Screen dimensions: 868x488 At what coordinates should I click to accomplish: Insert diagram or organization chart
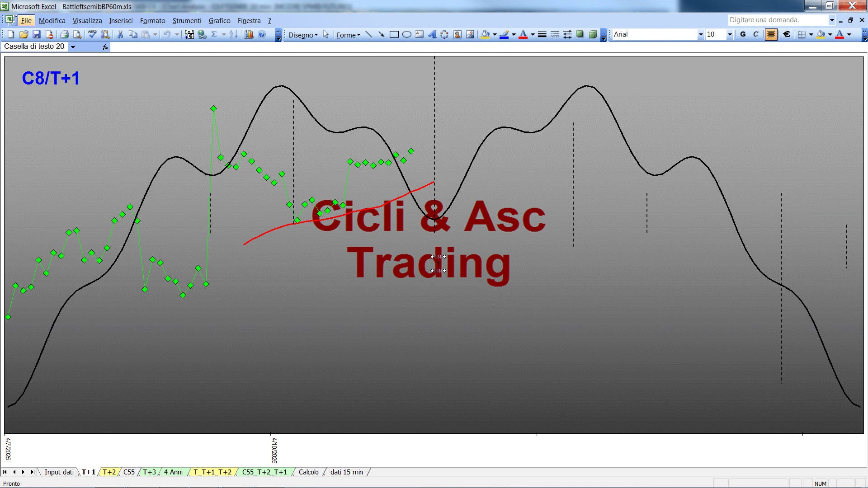[x=444, y=34]
